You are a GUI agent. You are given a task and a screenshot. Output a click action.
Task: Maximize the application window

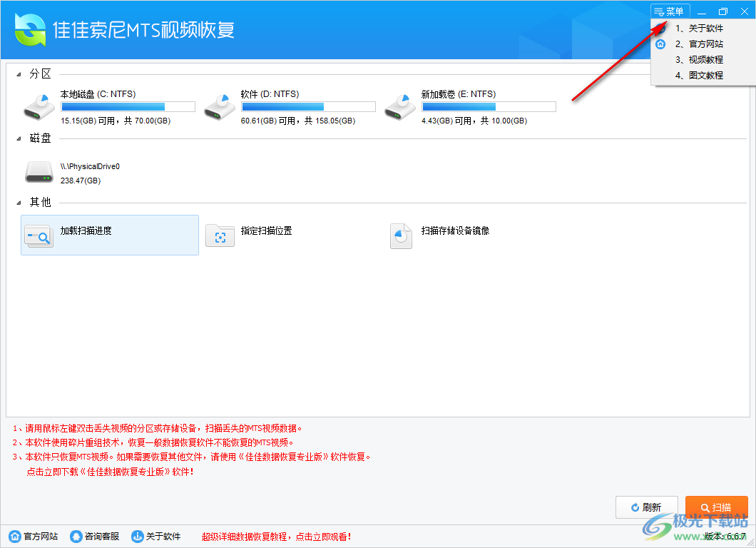pos(723,11)
